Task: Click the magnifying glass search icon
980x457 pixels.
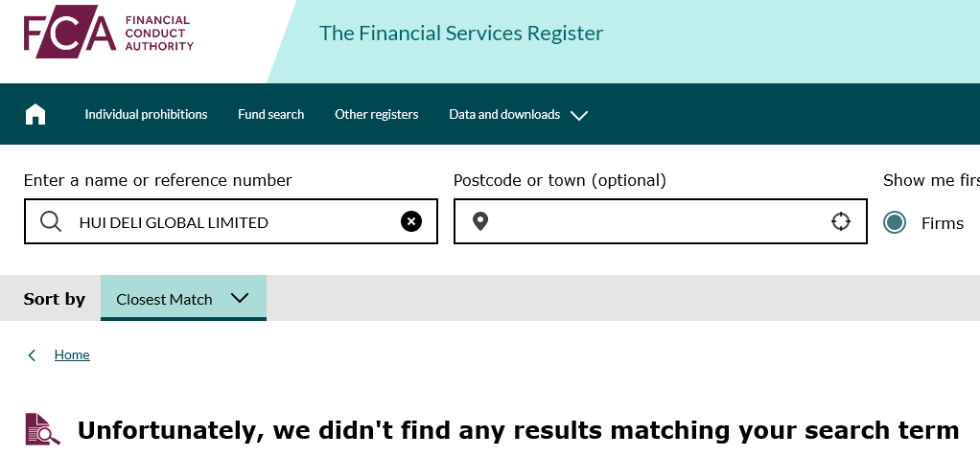Action: pos(51,221)
